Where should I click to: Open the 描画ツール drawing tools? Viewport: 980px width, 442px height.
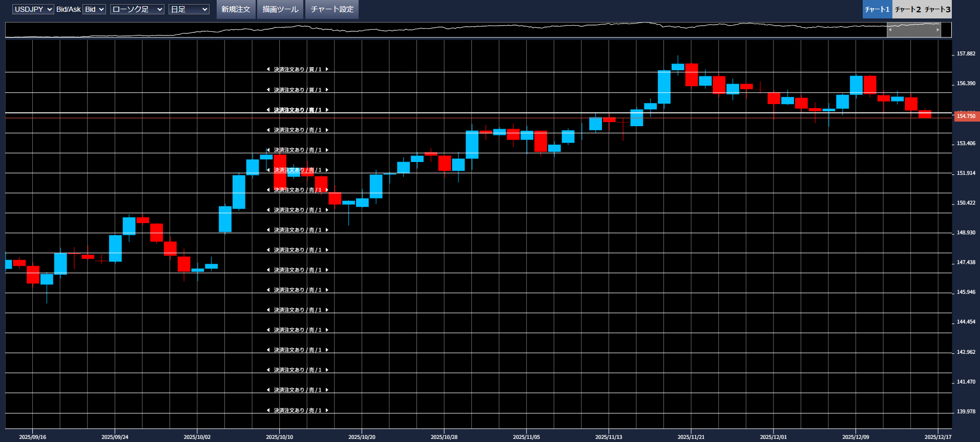coord(280,9)
